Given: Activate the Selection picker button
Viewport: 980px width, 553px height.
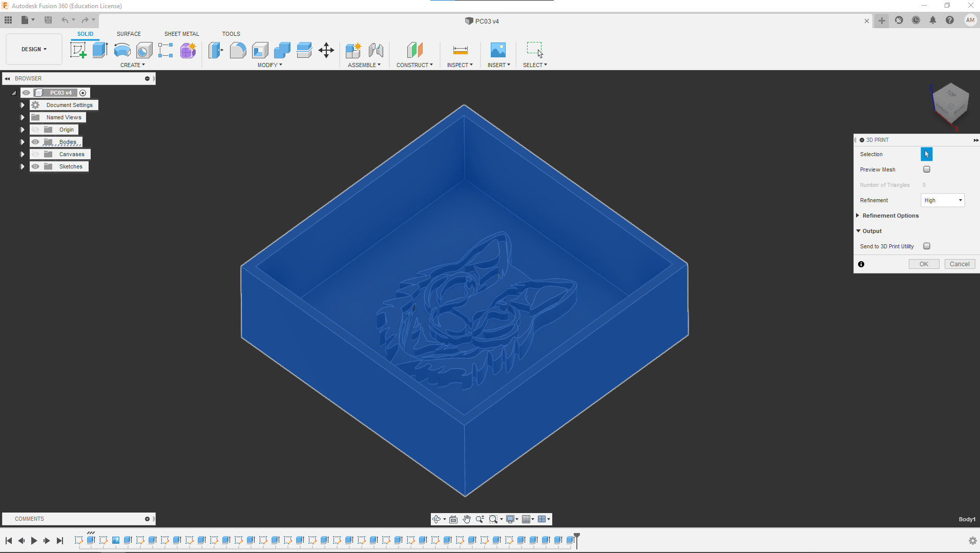Looking at the screenshot, I should tap(927, 154).
